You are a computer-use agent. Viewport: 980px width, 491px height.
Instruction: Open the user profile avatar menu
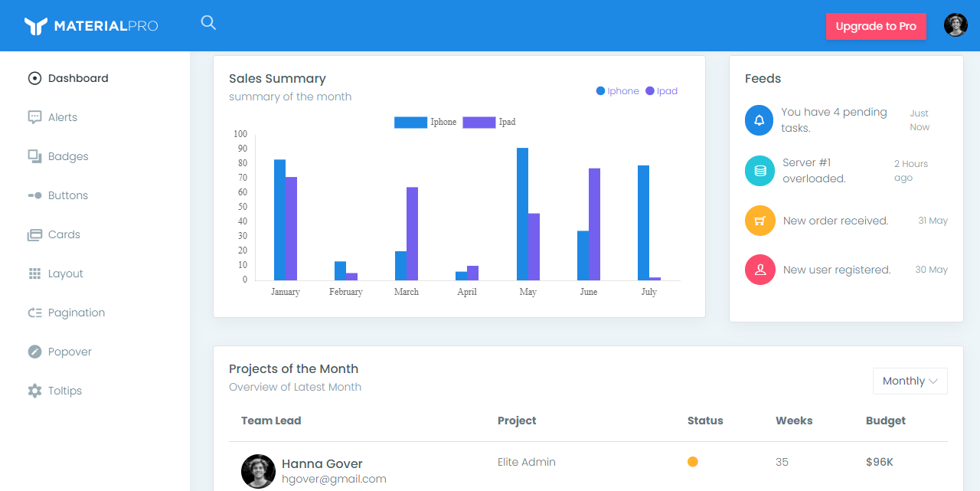point(955,25)
